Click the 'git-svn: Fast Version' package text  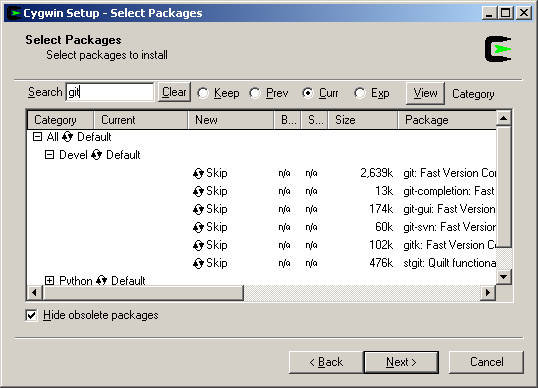449,227
